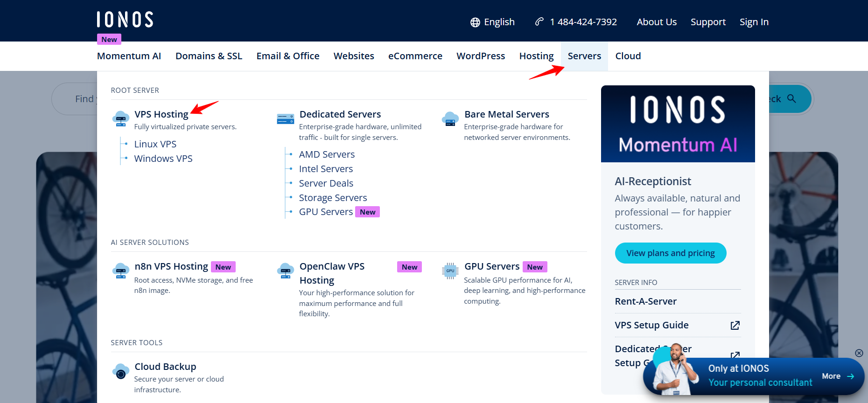Viewport: 868px width, 403px height.
Task: Open VPS Hosting link
Action: coord(161,114)
